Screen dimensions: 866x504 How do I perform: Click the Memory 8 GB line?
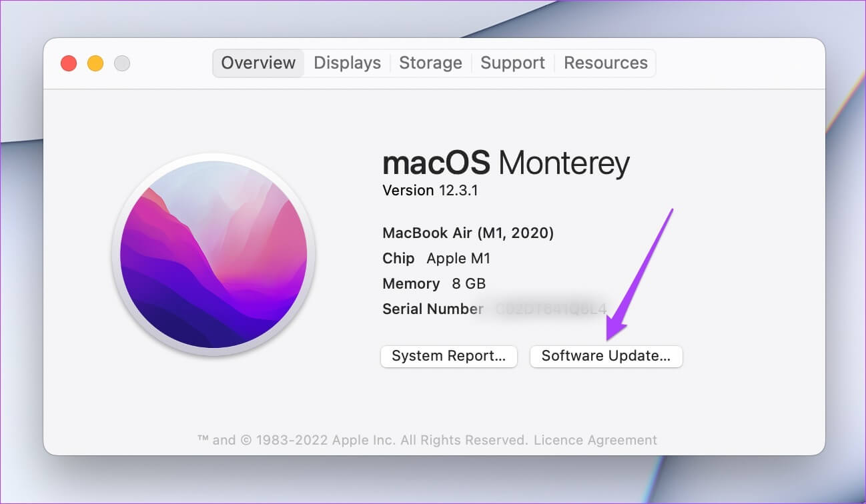click(434, 284)
